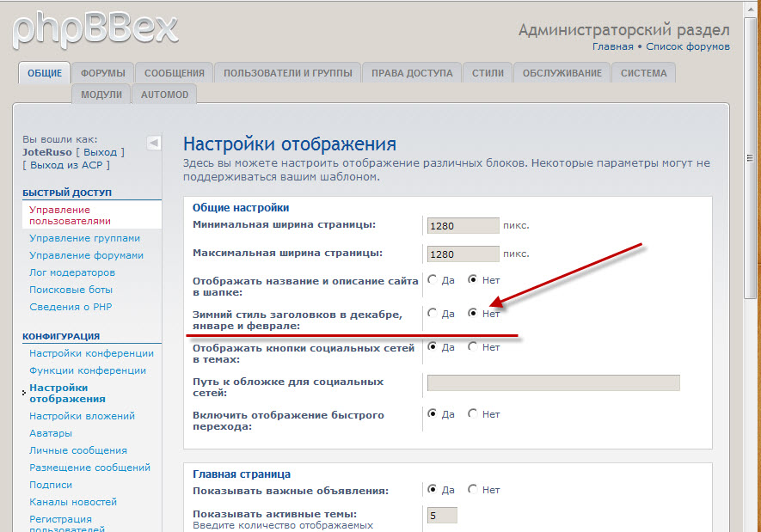The width and height of the screenshot is (761, 532).
Task: Click the Главная link in header
Action: pyautogui.click(x=612, y=46)
